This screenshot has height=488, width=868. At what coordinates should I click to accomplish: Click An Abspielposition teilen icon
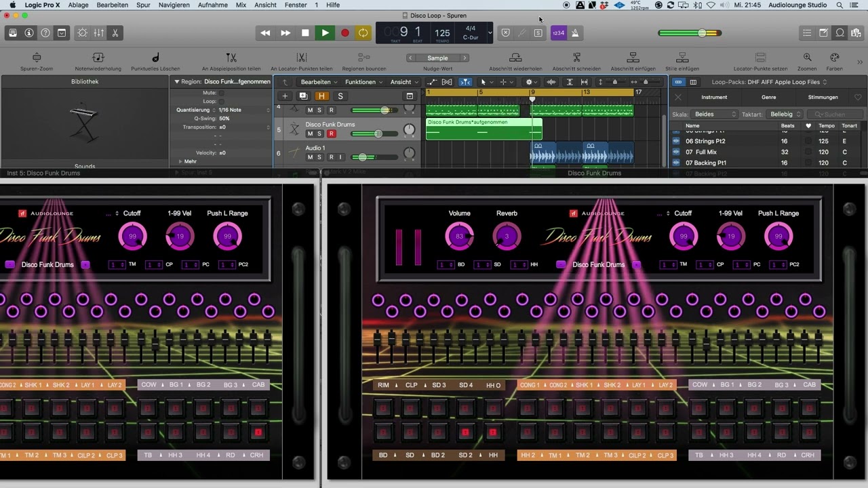[231, 58]
